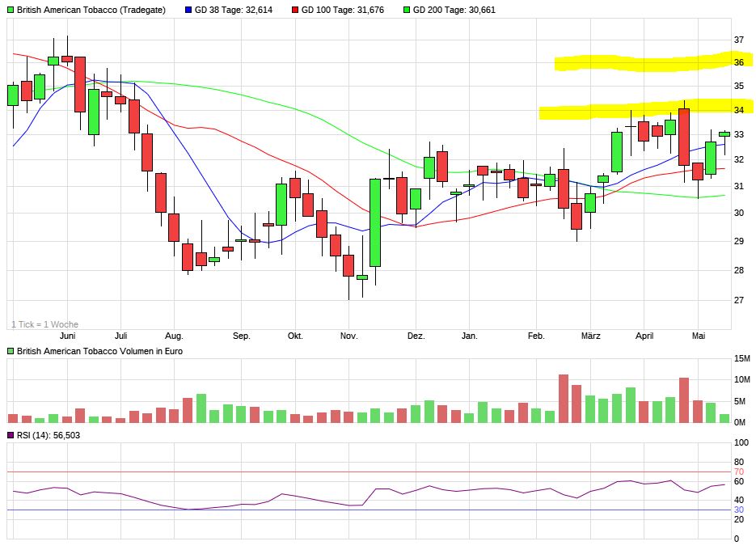The height and width of the screenshot is (554, 756).
Task: Click the price axis value 31
Action: point(739,186)
